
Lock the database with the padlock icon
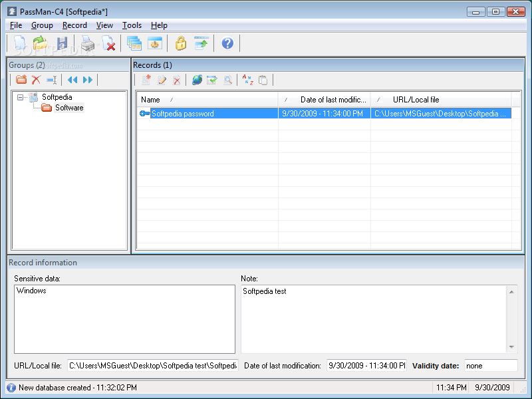tap(181, 43)
